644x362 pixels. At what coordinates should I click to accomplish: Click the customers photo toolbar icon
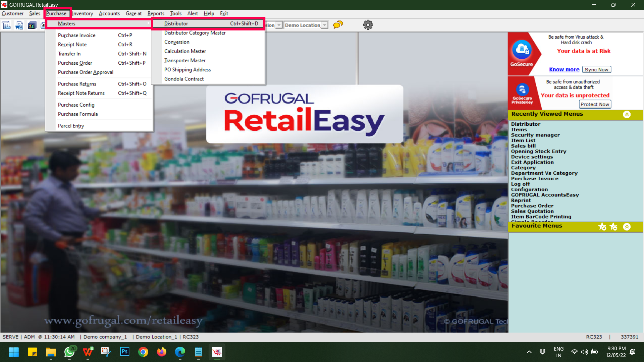32,25
